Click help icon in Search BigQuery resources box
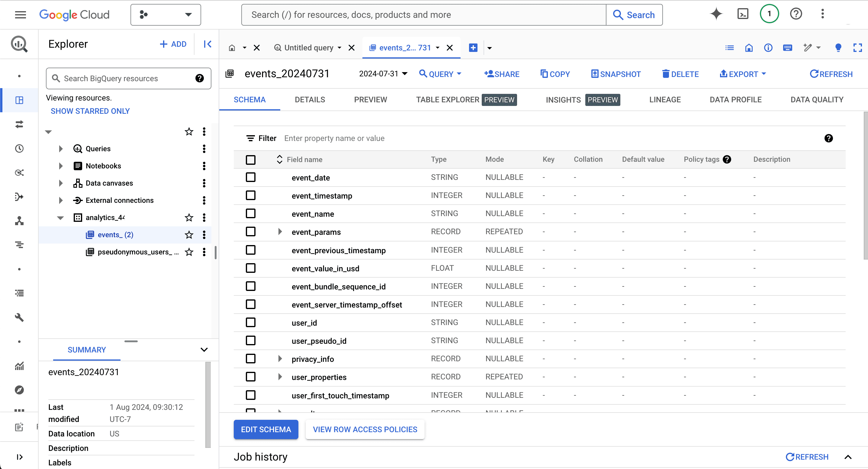 pyautogui.click(x=199, y=78)
